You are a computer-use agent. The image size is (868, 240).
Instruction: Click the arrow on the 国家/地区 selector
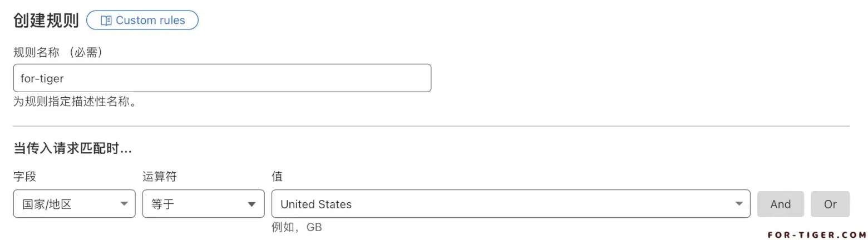point(125,204)
